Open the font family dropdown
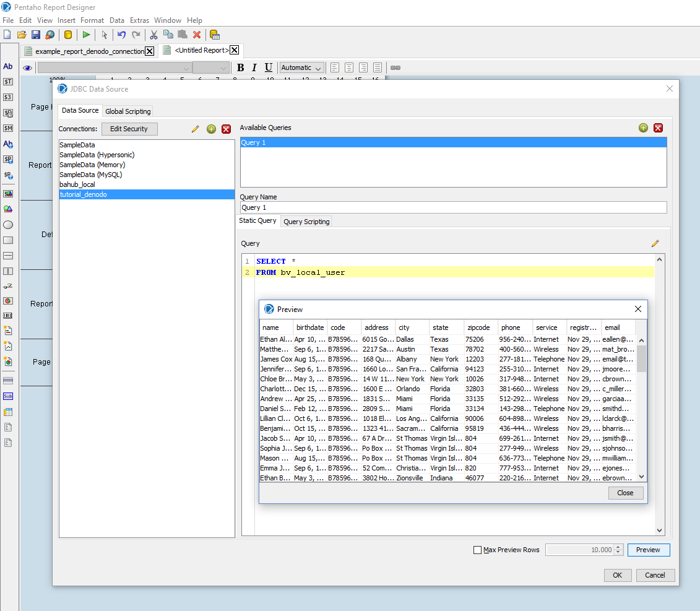Image resolution: width=700 pixels, height=611 pixels. pos(115,68)
